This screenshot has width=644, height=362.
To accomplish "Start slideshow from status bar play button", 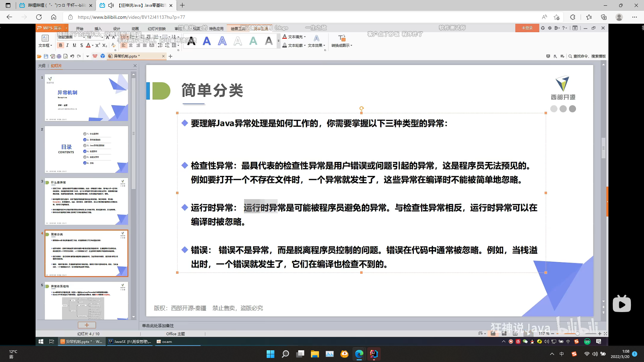I will tap(528, 334).
